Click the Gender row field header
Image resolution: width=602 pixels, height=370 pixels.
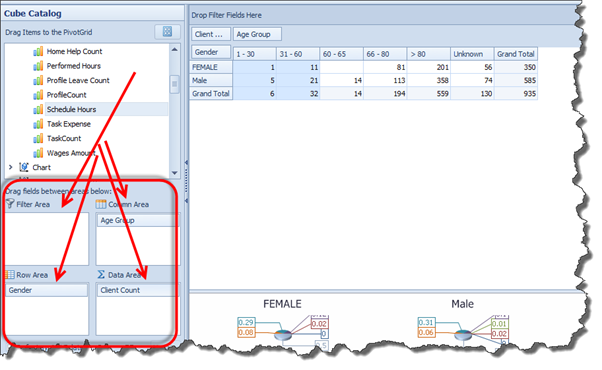pos(211,52)
